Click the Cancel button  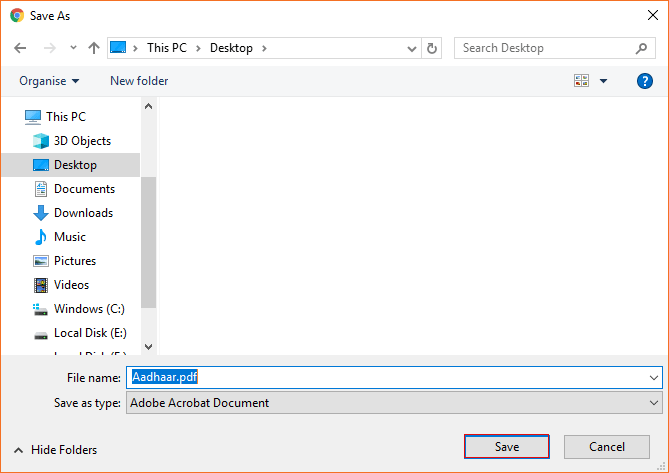607,447
